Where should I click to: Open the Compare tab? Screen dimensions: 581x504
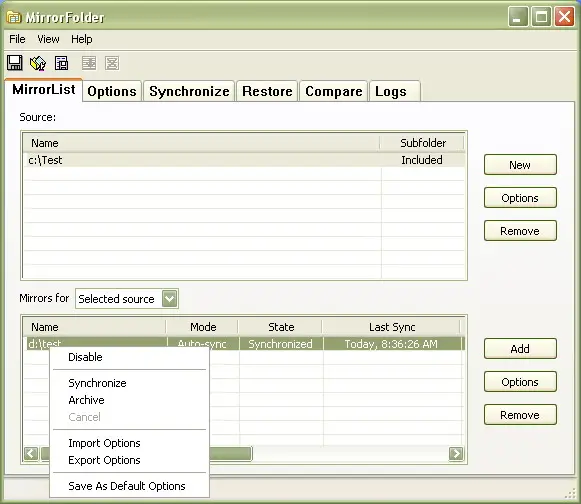pyautogui.click(x=333, y=91)
